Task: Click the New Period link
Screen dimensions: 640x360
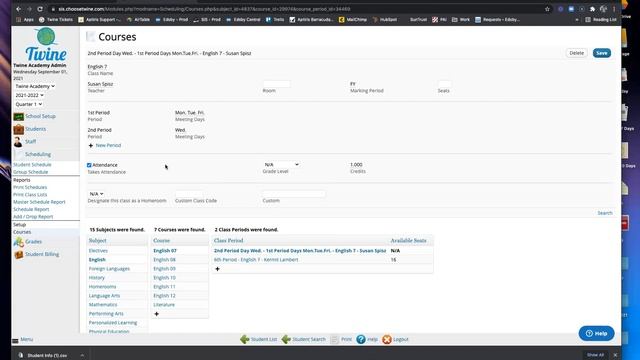Action: [x=108, y=145]
